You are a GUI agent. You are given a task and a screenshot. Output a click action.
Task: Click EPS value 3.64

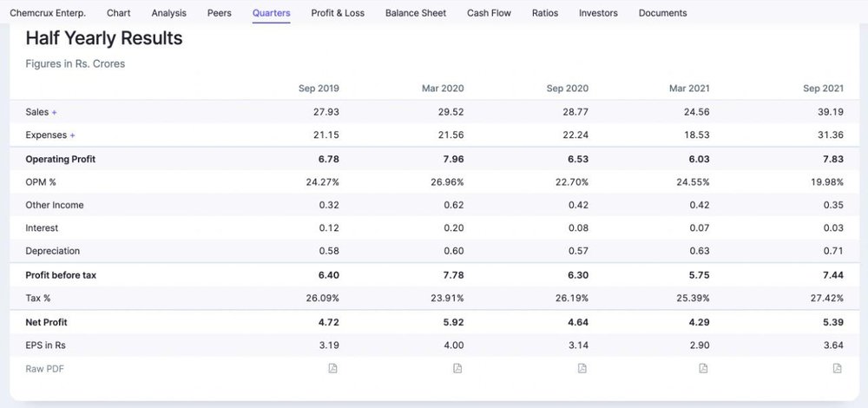[833, 345]
